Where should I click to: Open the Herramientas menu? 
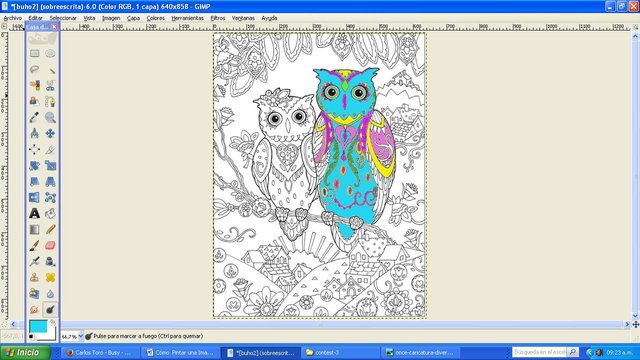click(187, 18)
